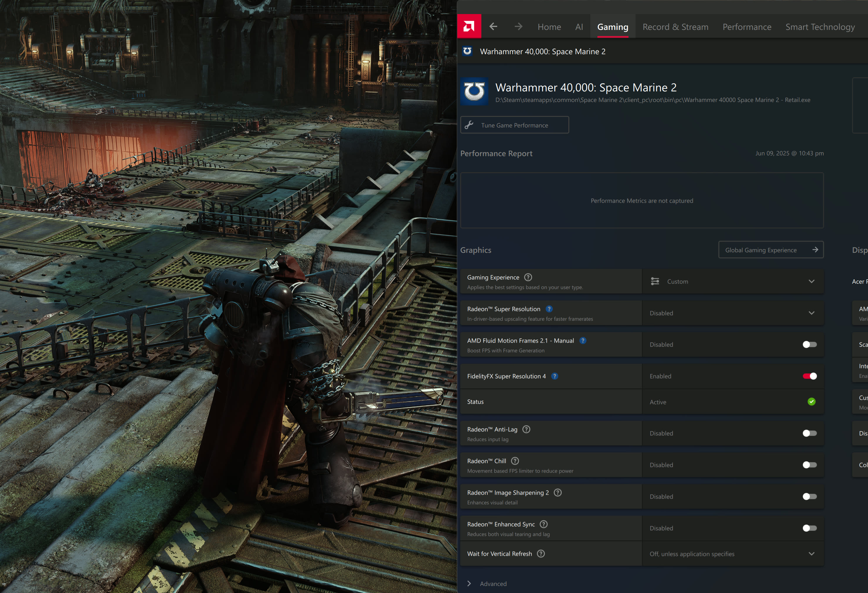This screenshot has width=868, height=593.
Task: Disable FidelityFX Super Resolution 4 toggle
Action: [x=809, y=376]
